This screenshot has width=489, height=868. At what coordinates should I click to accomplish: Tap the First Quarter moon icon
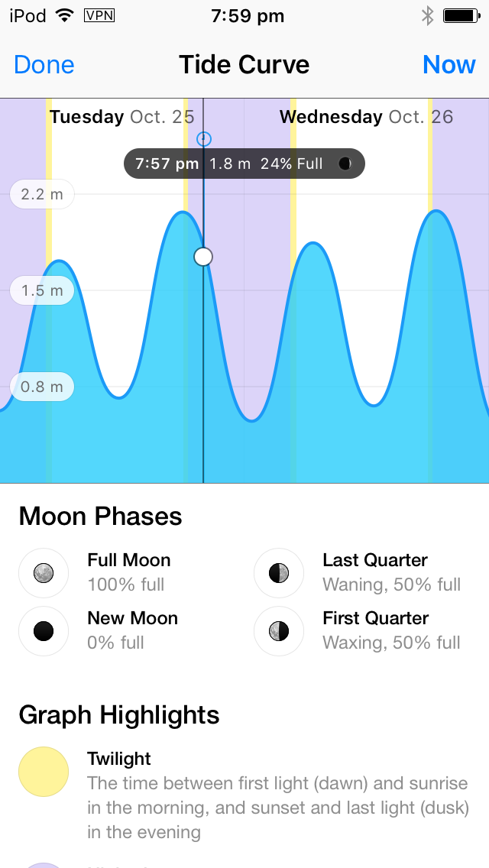[279, 631]
